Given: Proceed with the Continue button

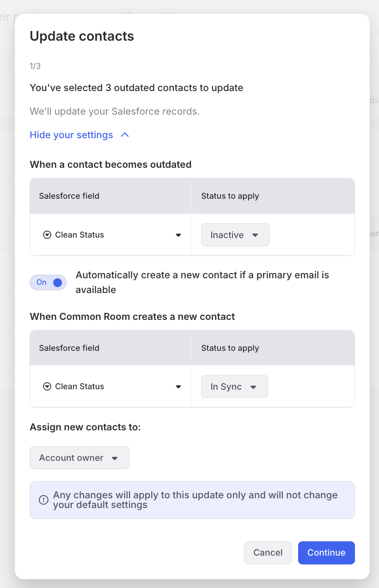Looking at the screenshot, I should tap(326, 552).
